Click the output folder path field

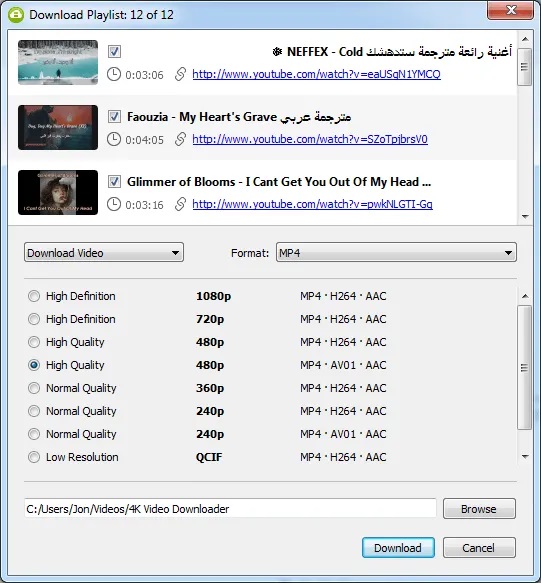coord(230,509)
